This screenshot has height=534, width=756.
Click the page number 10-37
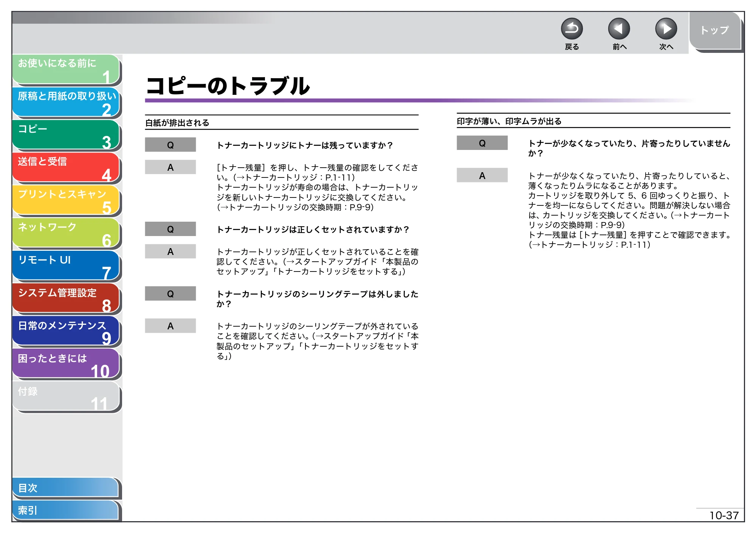coord(724,515)
